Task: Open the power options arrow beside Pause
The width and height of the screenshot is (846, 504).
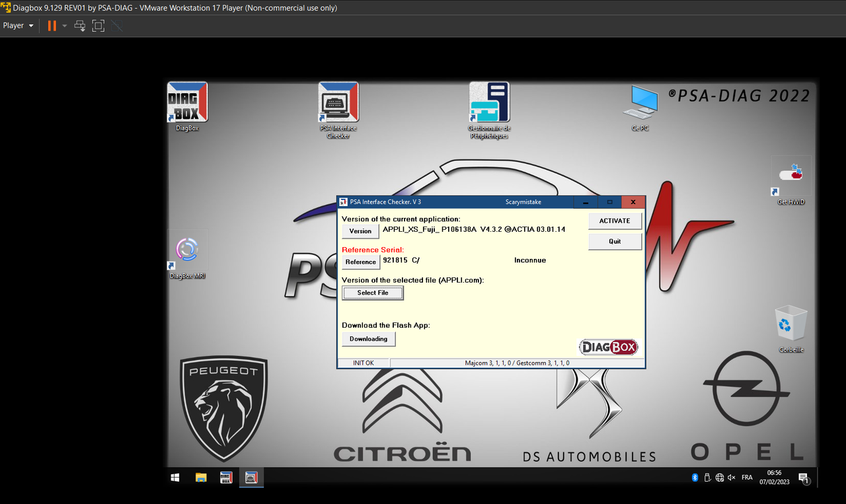Action: (64, 26)
